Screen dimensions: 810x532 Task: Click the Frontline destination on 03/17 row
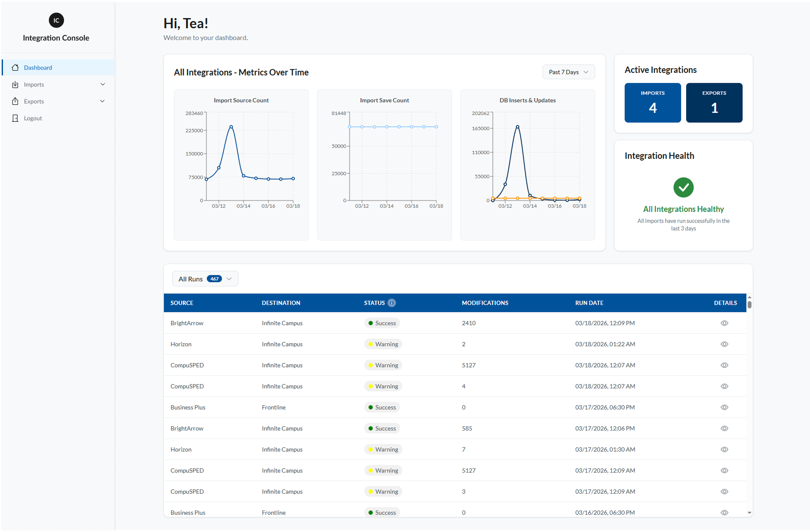point(274,407)
